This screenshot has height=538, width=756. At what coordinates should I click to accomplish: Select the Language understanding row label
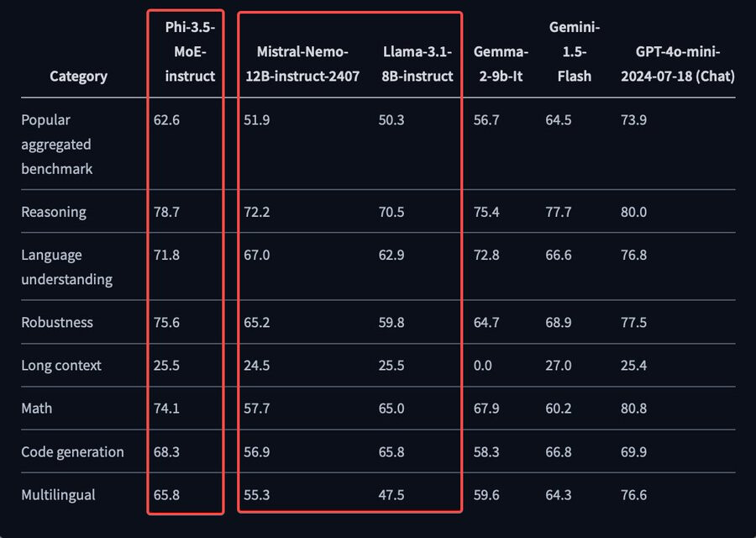66,266
